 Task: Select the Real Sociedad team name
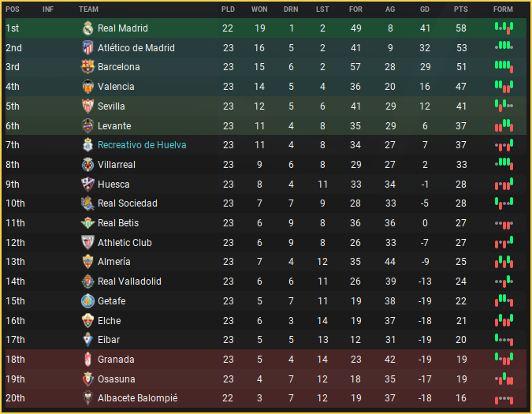(127, 203)
